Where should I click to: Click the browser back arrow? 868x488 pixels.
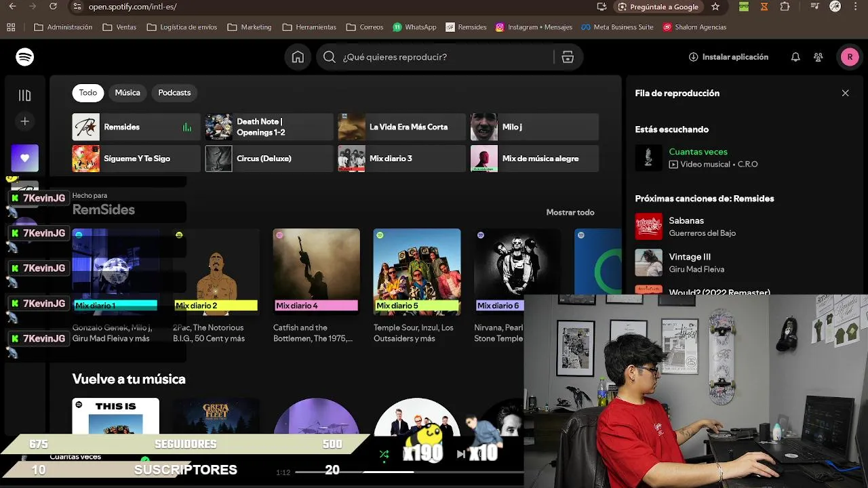12,7
